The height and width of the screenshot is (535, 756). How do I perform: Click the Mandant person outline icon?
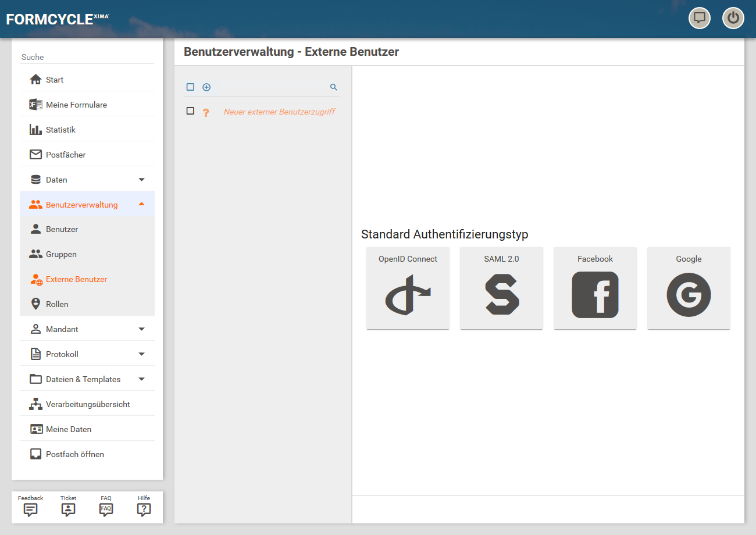[x=36, y=329]
